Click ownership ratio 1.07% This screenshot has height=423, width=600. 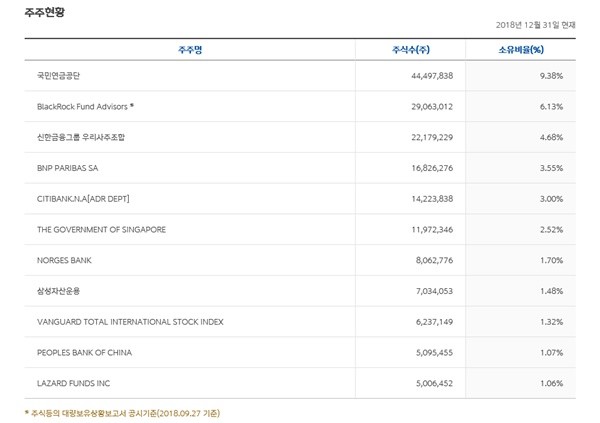pyautogui.click(x=551, y=353)
